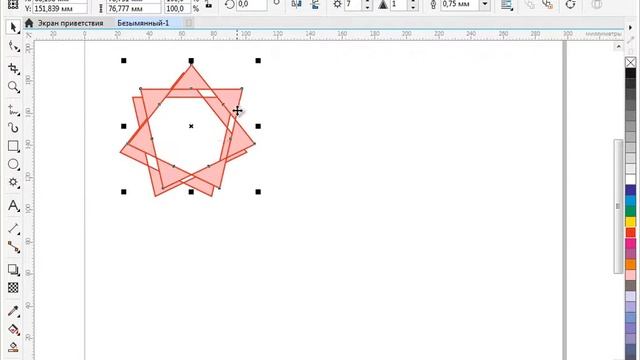Open the Wrap Text options
640x360 pixels.
507,4
